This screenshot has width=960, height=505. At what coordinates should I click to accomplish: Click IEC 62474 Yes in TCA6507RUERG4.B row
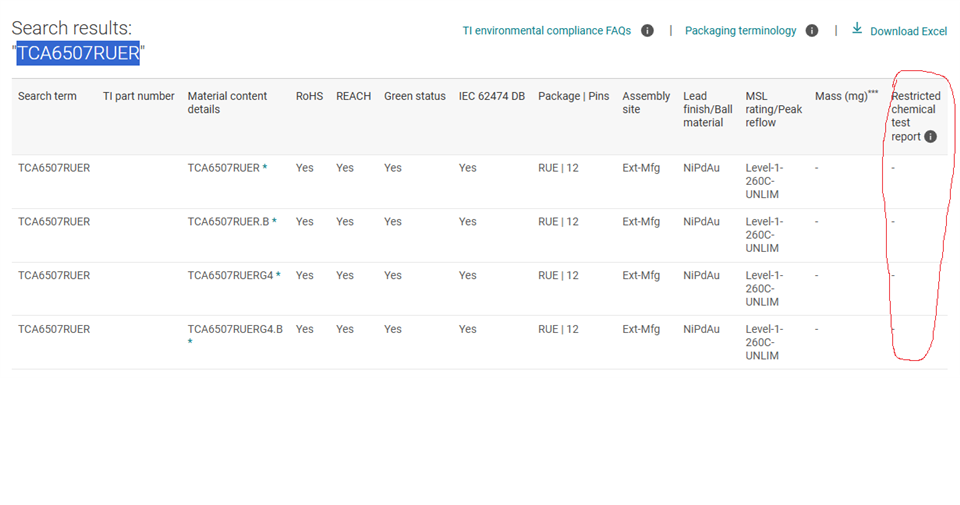(x=467, y=329)
